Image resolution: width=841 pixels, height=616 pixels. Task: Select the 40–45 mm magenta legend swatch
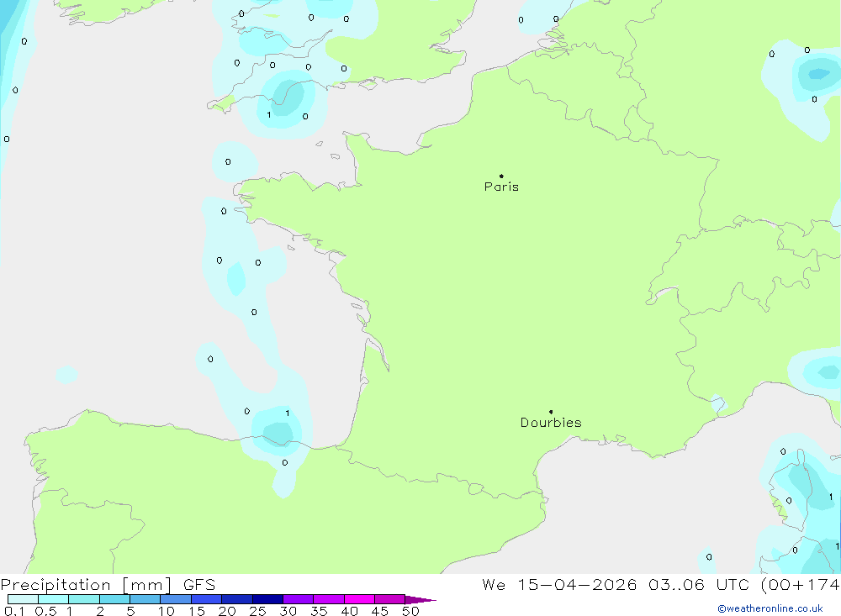point(359,599)
